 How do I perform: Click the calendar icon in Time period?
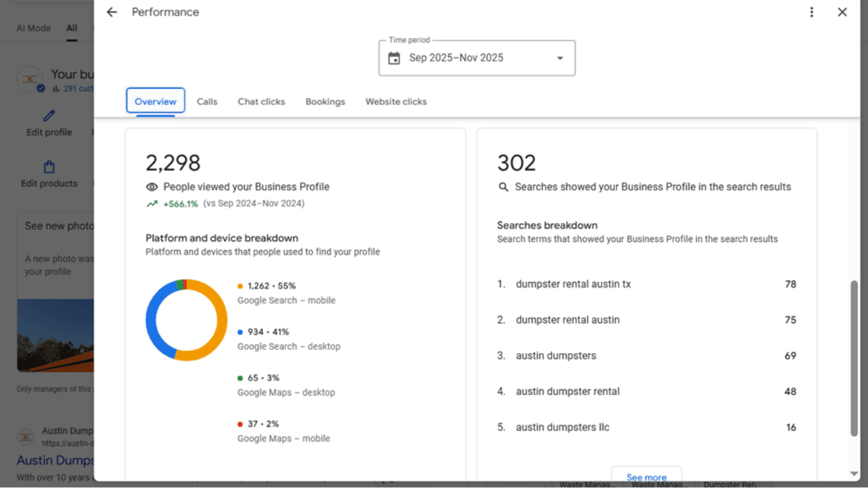[394, 58]
